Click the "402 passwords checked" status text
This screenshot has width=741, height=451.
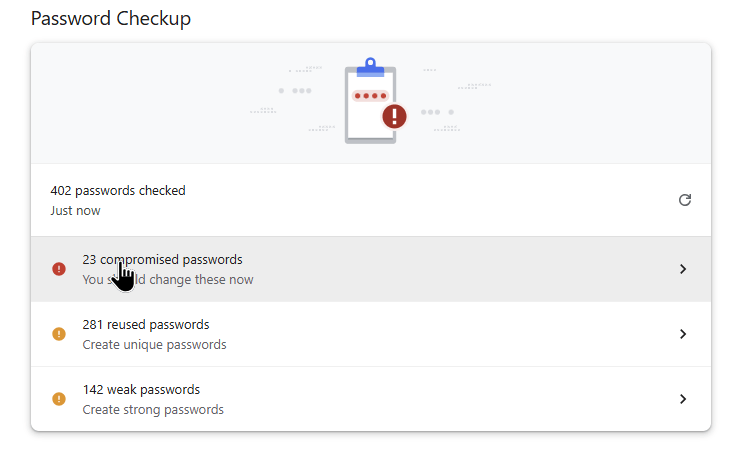(118, 191)
